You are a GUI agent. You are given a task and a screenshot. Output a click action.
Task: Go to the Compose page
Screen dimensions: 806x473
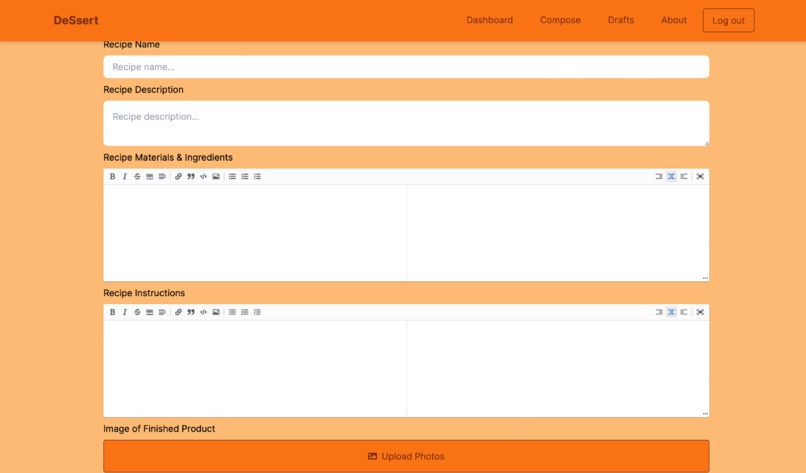click(x=560, y=20)
